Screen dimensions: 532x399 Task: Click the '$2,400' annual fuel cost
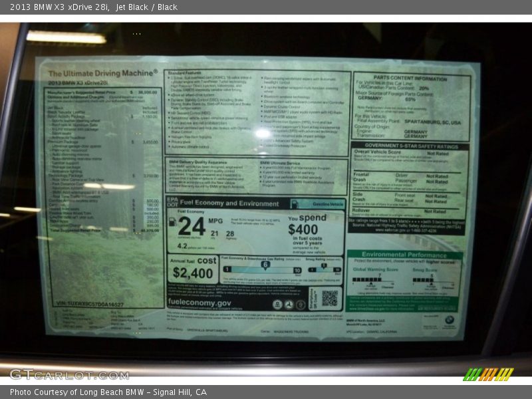[193, 273]
